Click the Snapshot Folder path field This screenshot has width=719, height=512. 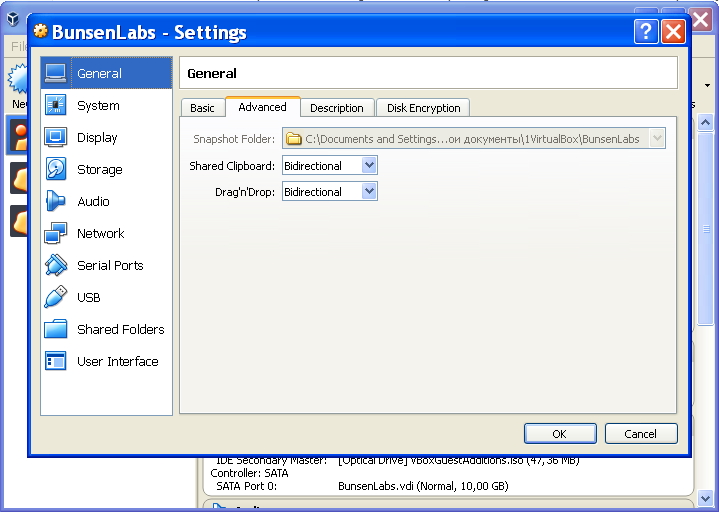tap(474, 138)
